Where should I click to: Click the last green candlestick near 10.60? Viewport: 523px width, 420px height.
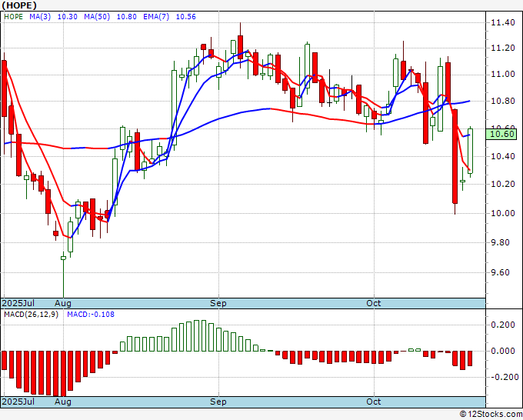click(x=470, y=151)
